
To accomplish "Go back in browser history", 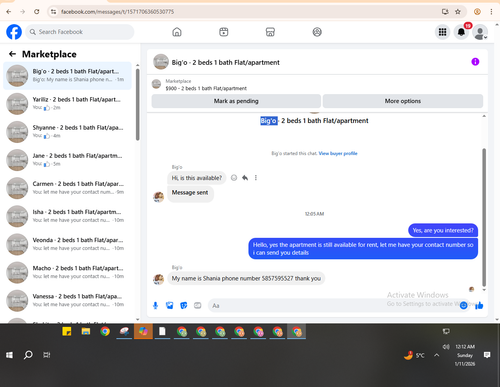I will [9, 12].
